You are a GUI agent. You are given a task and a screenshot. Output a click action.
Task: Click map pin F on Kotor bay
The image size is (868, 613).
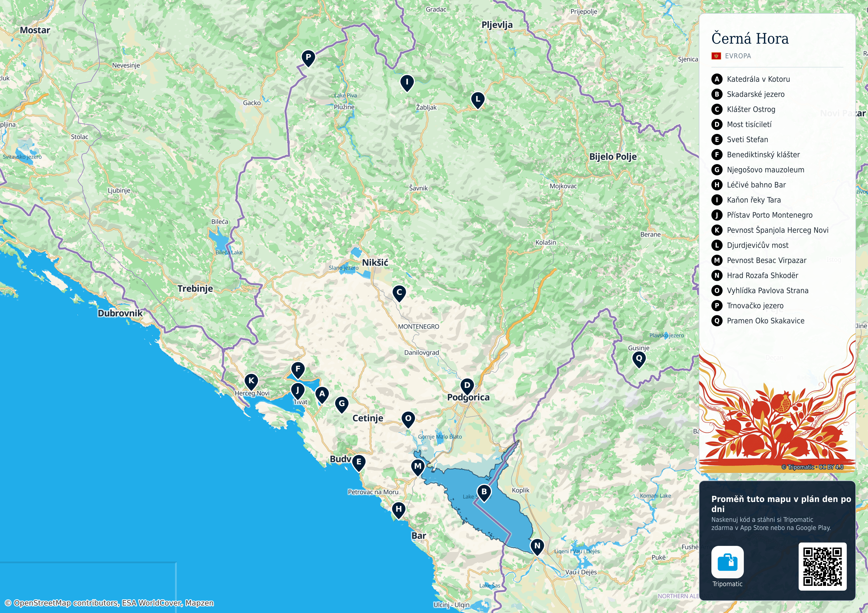point(298,370)
